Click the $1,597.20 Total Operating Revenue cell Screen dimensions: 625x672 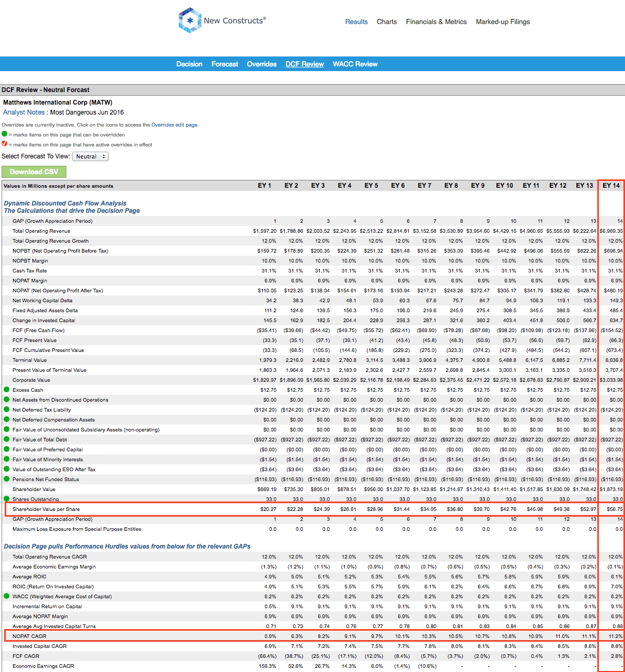click(x=264, y=231)
